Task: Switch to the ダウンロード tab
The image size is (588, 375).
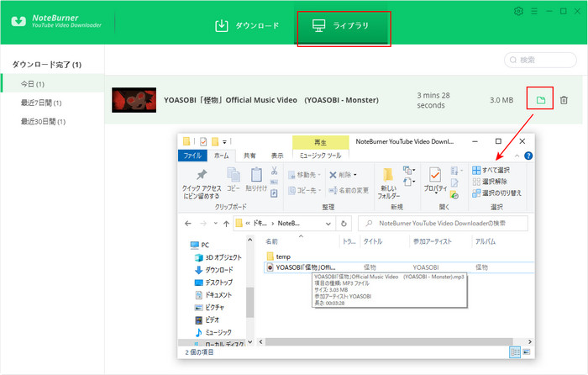Action: click(247, 25)
